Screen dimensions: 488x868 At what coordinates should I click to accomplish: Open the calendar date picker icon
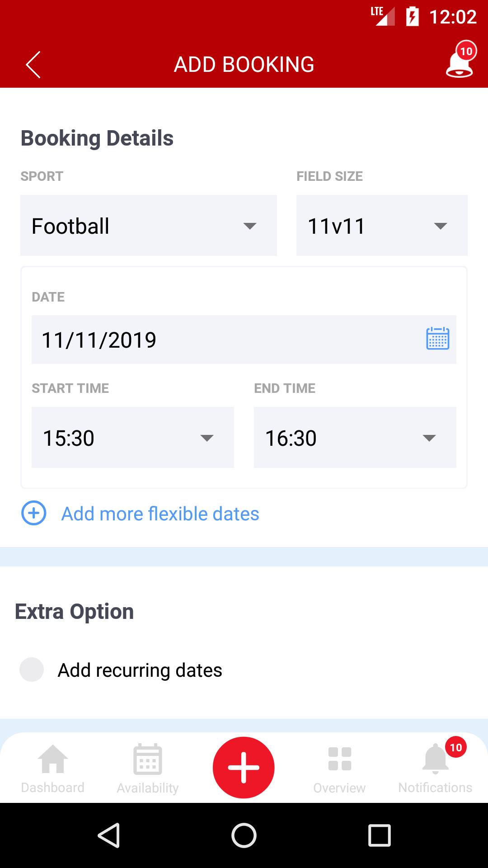(x=437, y=339)
